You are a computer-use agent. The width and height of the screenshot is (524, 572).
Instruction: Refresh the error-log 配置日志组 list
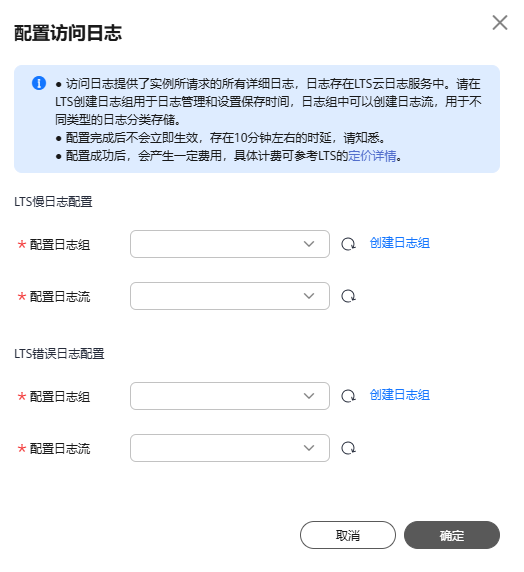tap(348, 396)
